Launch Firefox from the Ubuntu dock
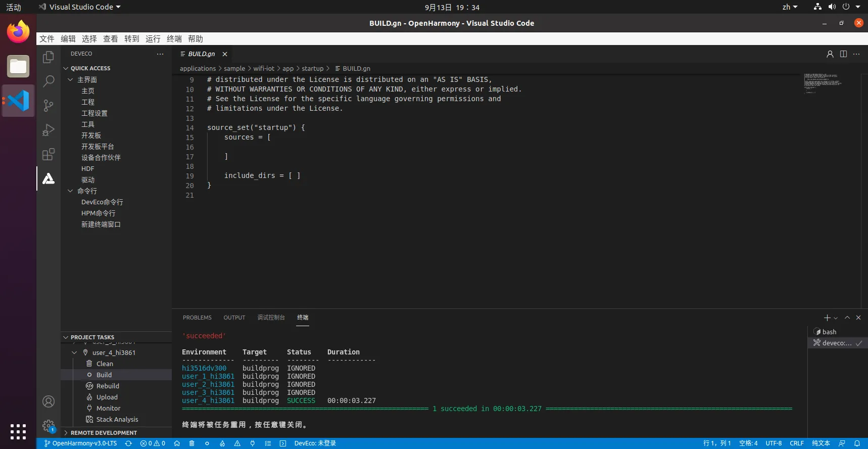Image resolution: width=868 pixels, height=449 pixels. (x=18, y=32)
